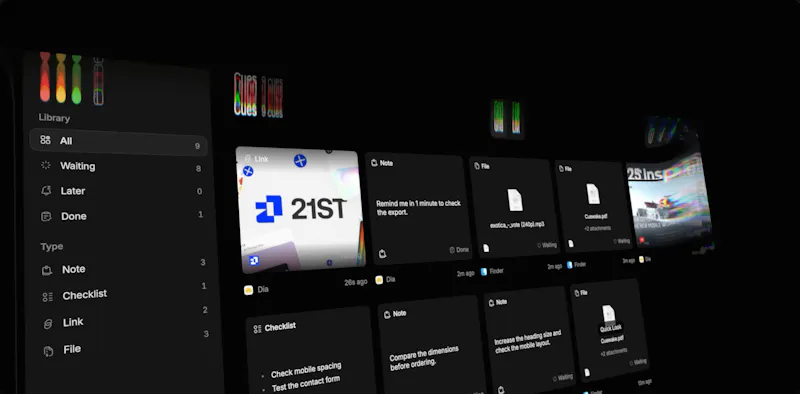Click the File icon atop the bottom-row Cuewake.pdf card
The width and height of the screenshot is (800, 394).
[577, 293]
